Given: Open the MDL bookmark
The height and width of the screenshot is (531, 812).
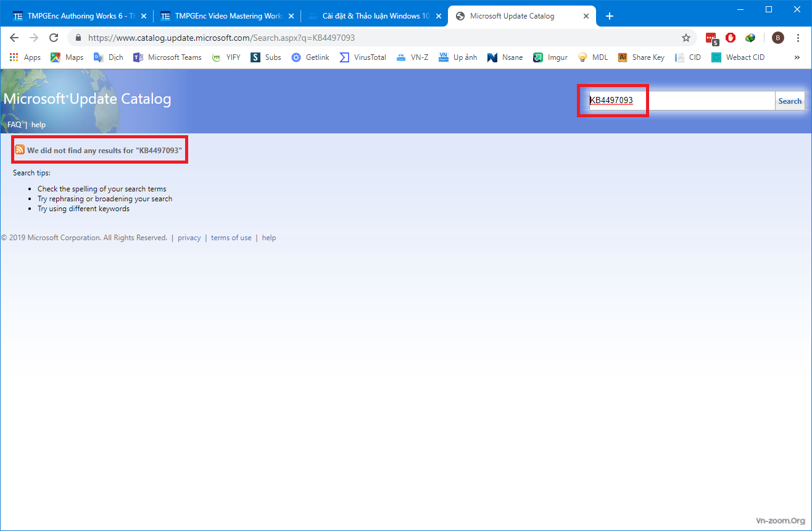Looking at the screenshot, I should pos(592,57).
